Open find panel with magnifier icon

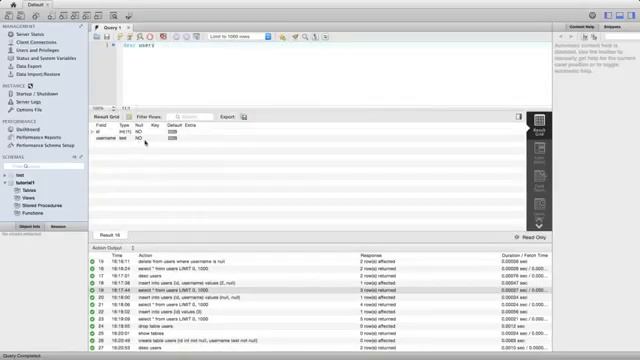tap(305, 37)
